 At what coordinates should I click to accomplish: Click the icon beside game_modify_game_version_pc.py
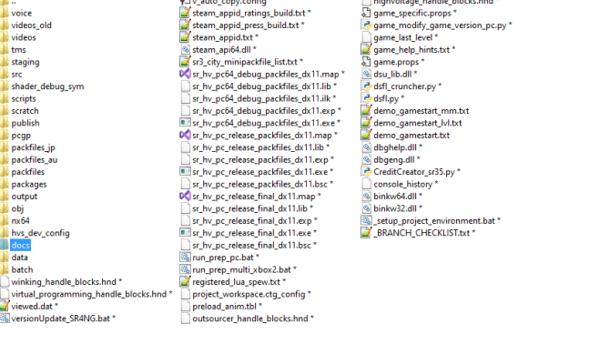click(366, 24)
